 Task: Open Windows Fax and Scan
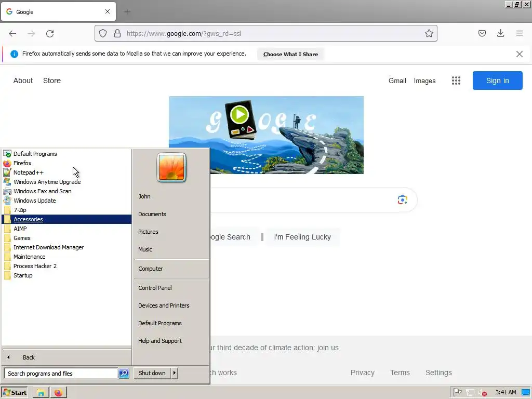pos(66,191)
